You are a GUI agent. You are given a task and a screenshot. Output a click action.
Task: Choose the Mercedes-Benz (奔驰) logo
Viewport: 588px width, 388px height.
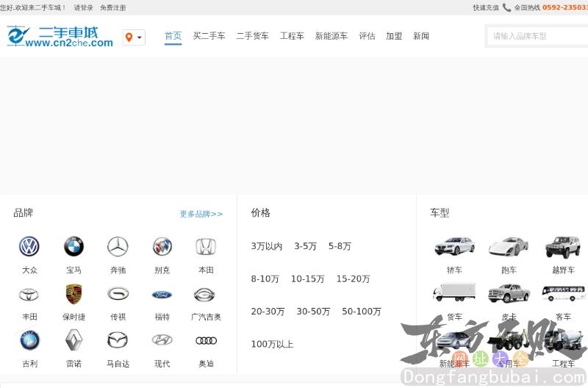[118, 247]
